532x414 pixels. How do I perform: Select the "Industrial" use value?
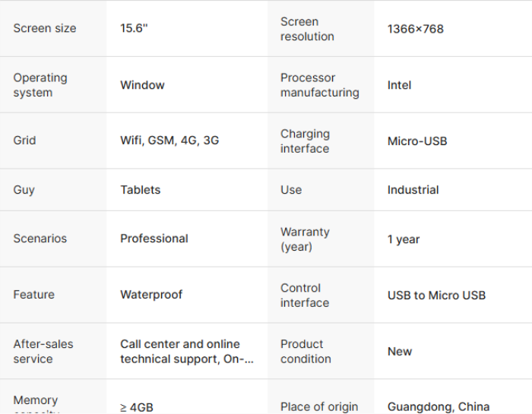(x=413, y=190)
